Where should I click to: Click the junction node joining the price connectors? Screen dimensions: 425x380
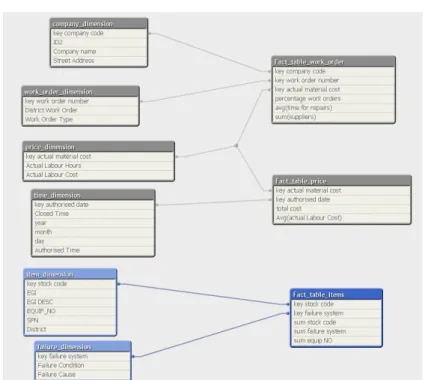[236, 145]
